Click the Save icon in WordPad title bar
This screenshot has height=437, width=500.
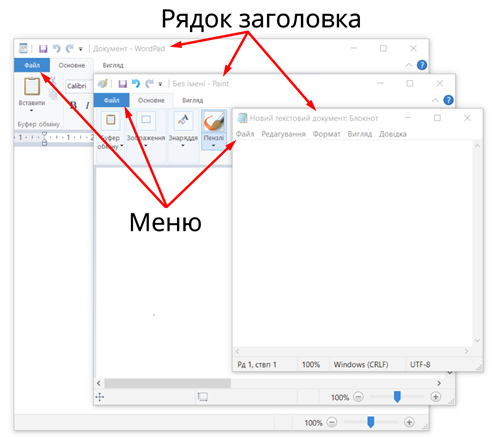click(x=43, y=49)
